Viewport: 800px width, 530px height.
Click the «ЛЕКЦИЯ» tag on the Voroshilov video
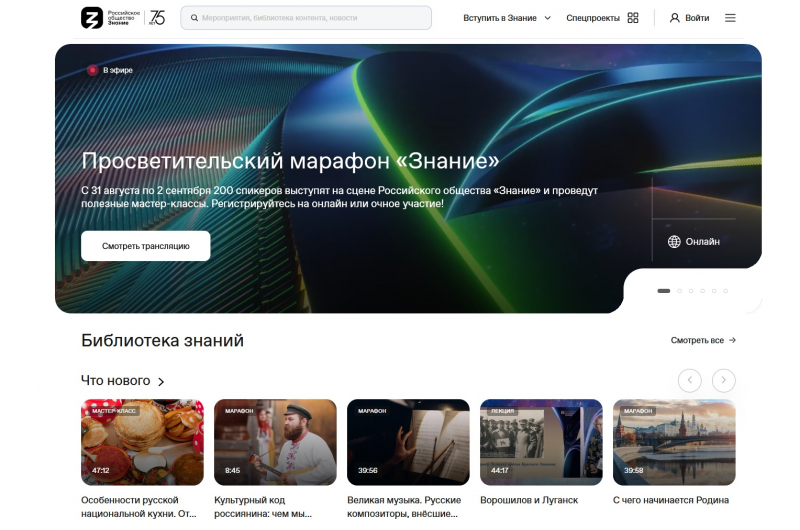[502, 411]
